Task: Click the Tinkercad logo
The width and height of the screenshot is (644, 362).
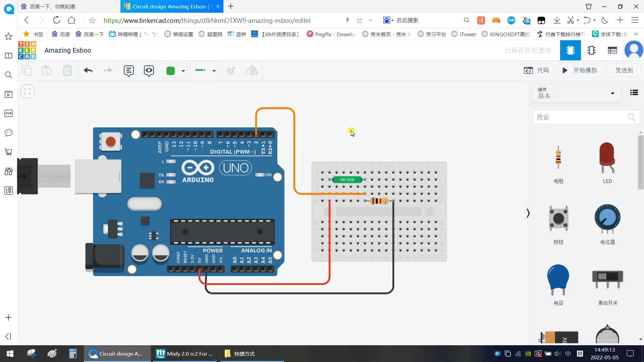Action: point(27,50)
